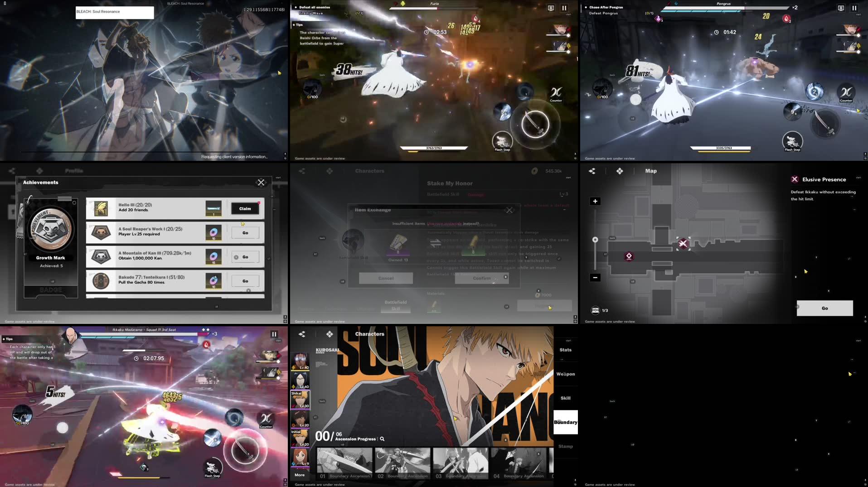Pause the Ikkaku Madarame battle
The height and width of the screenshot is (487, 868).
[x=274, y=333]
